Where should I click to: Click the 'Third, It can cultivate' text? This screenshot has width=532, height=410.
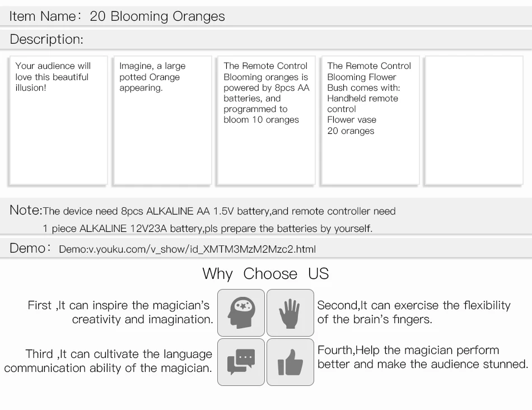click(x=108, y=361)
